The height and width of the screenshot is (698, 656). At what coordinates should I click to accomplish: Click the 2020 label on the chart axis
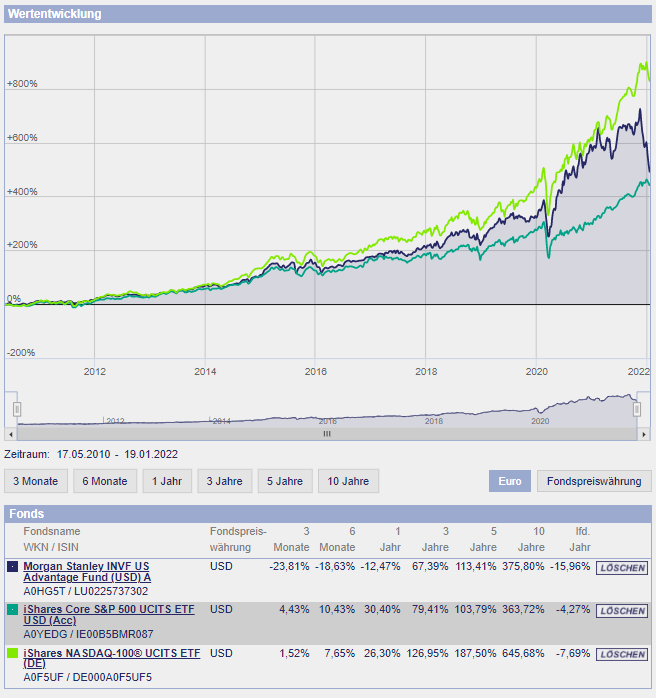pos(537,371)
